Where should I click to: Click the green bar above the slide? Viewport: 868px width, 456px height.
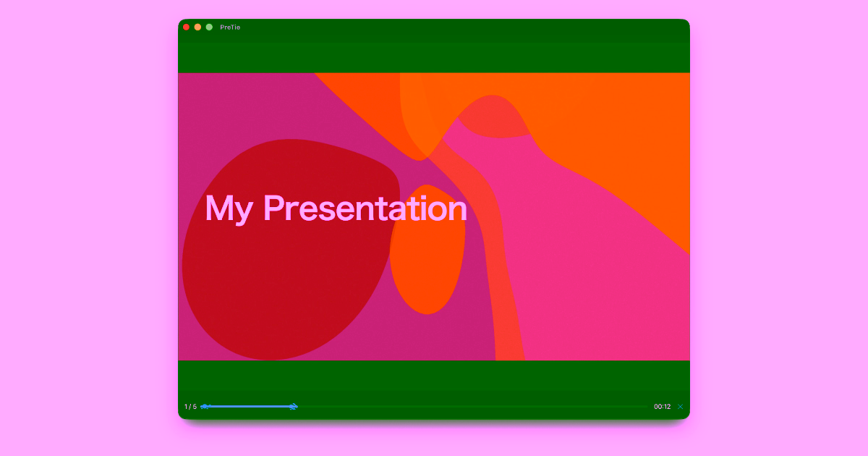tap(434, 57)
